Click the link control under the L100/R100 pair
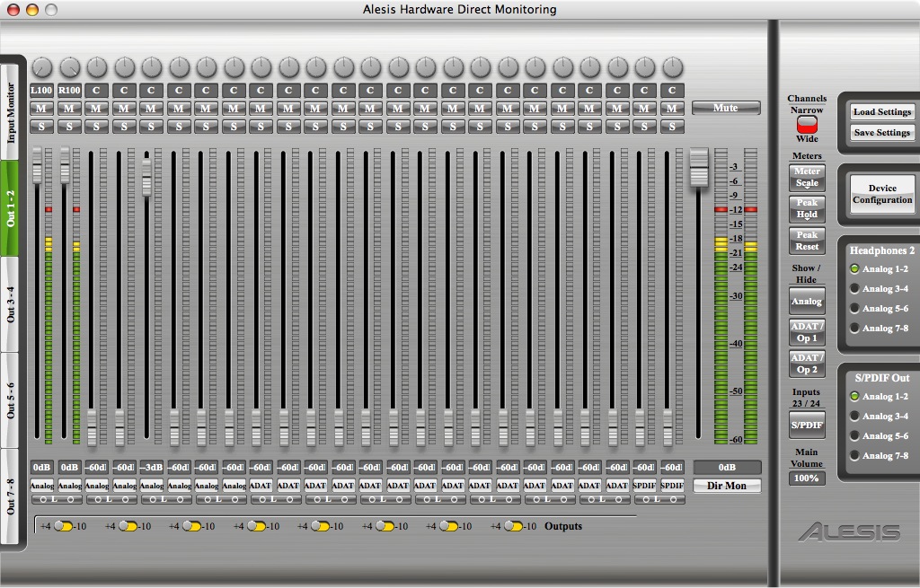920x588 pixels. [x=56, y=499]
